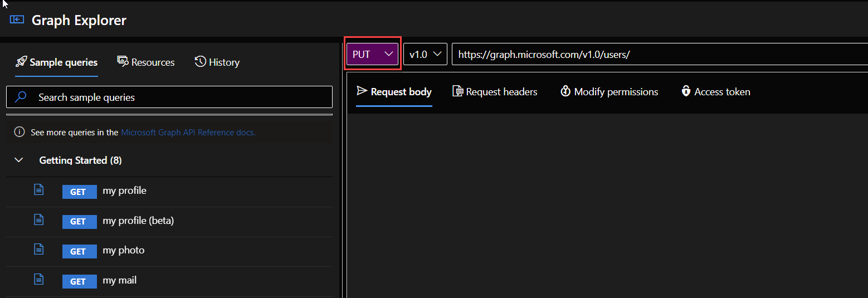868x298 pixels.
Task: Click the Search sample queries field
Action: pos(169,97)
